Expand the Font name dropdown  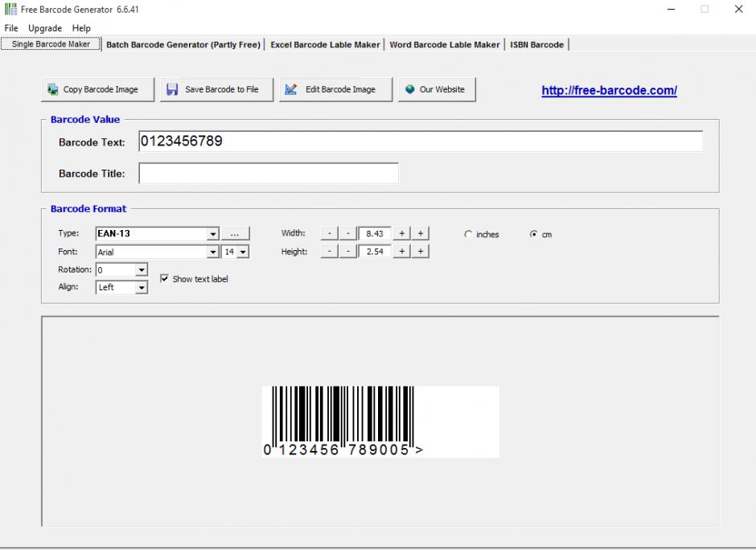212,252
